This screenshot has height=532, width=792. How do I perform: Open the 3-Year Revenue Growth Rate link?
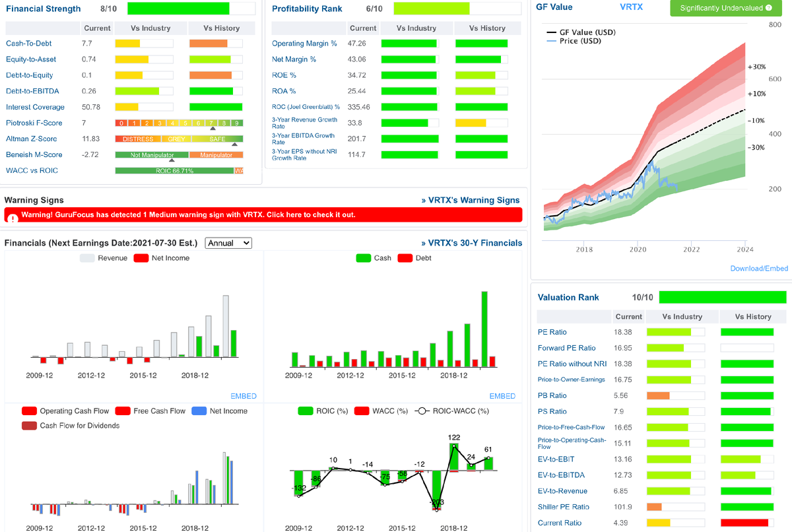coord(305,123)
